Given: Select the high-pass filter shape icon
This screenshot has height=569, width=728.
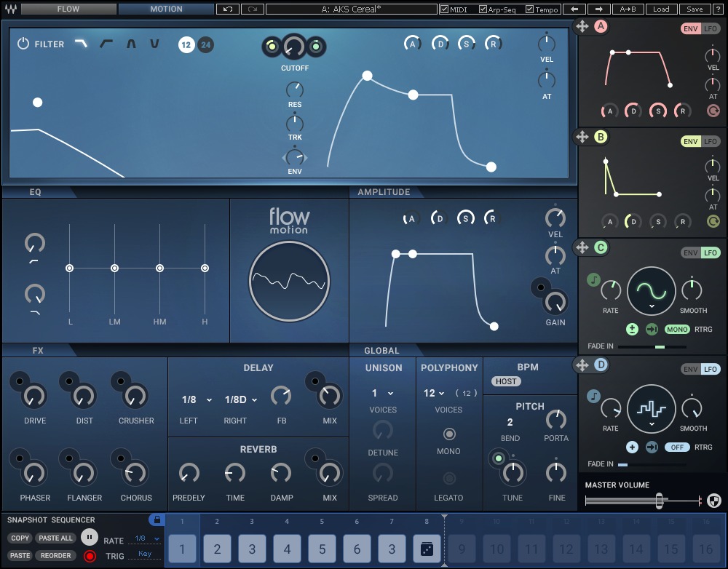Looking at the screenshot, I should click(x=106, y=44).
